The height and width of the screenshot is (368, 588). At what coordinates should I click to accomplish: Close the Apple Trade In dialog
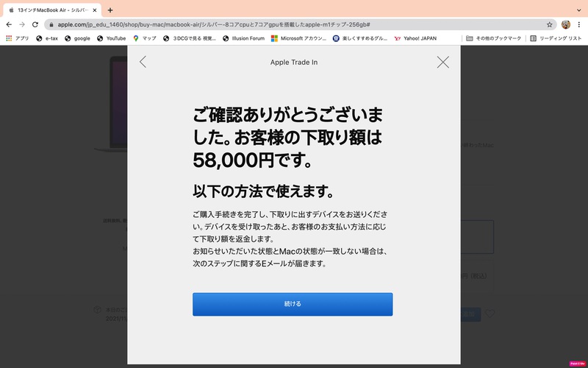click(x=443, y=62)
